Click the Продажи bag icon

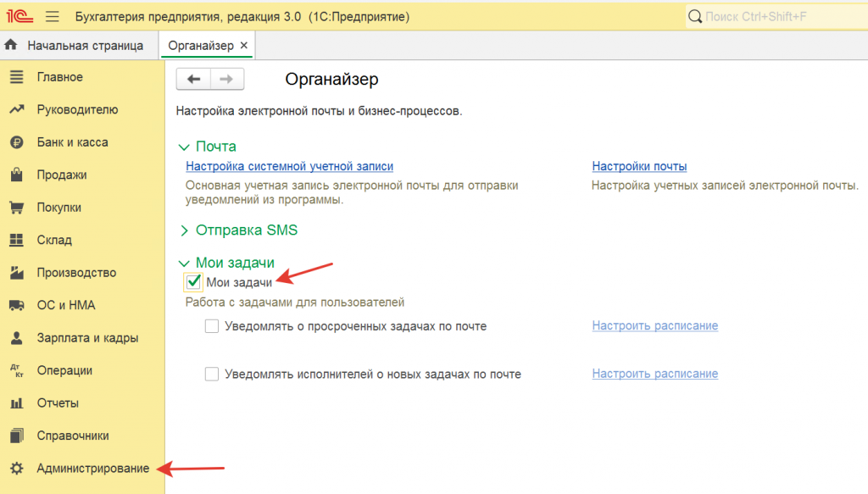17,175
